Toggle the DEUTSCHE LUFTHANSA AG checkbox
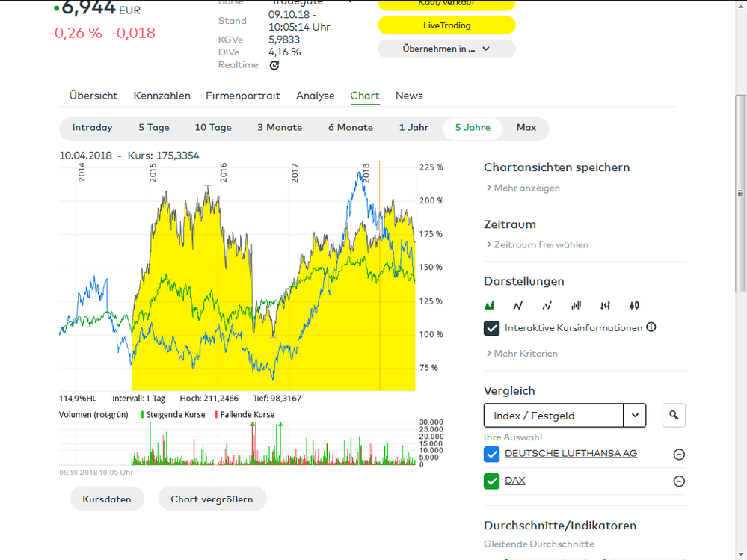 (491, 454)
